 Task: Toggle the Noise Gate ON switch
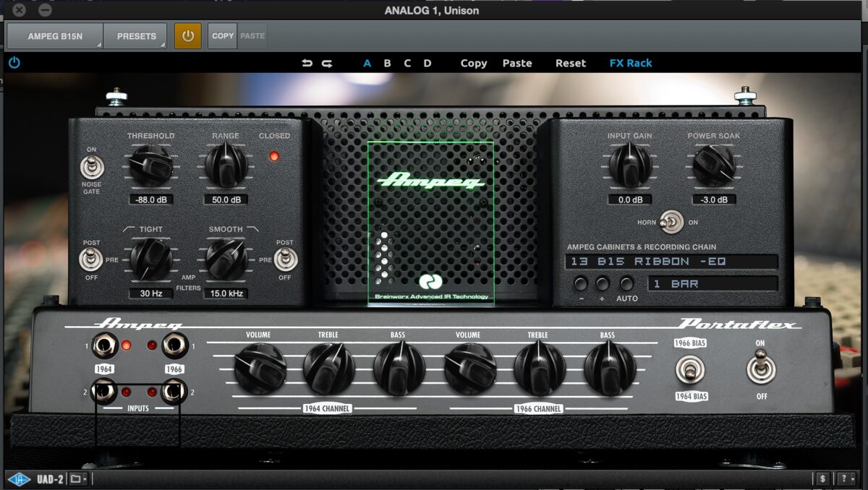(x=91, y=167)
